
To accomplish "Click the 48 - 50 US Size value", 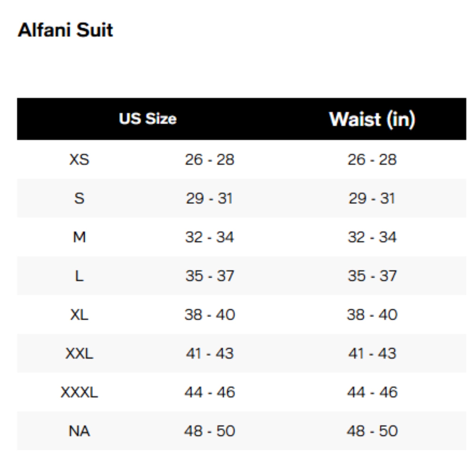I will pyautogui.click(x=210, y=431).
